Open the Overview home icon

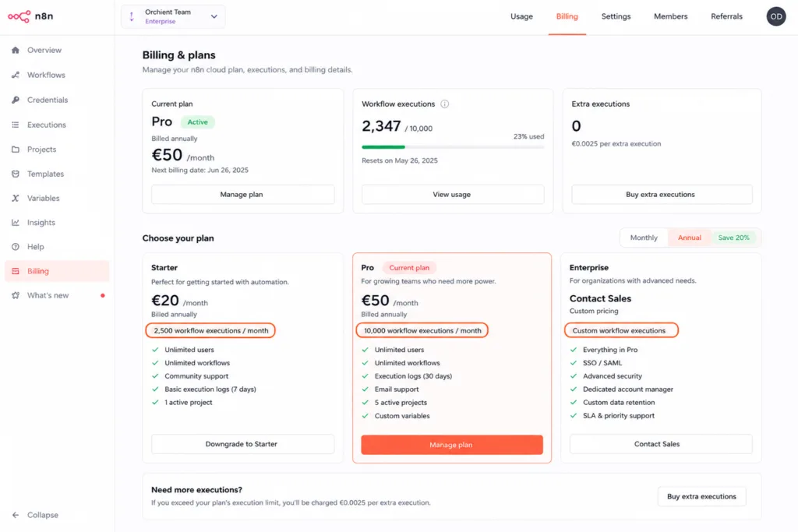pyautogui.click(x=16, y=50)
